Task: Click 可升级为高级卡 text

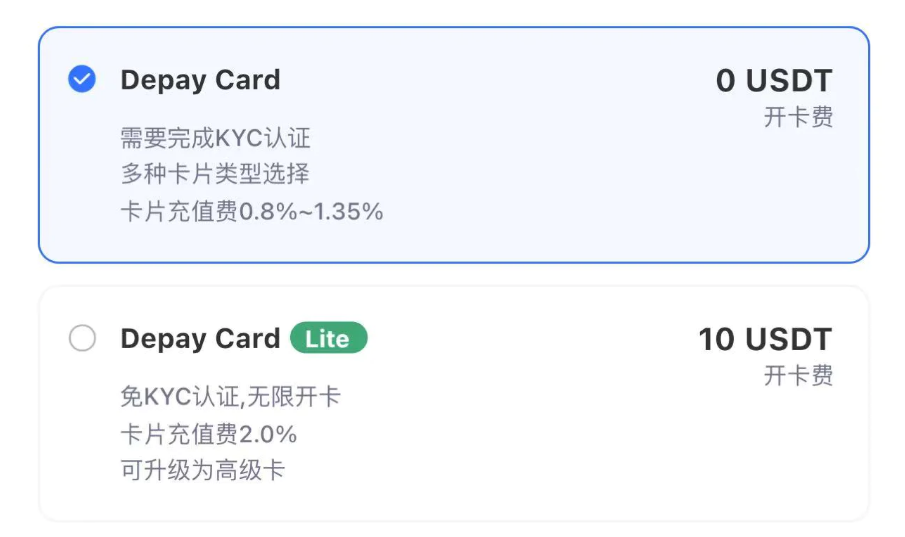Action: 203,470
